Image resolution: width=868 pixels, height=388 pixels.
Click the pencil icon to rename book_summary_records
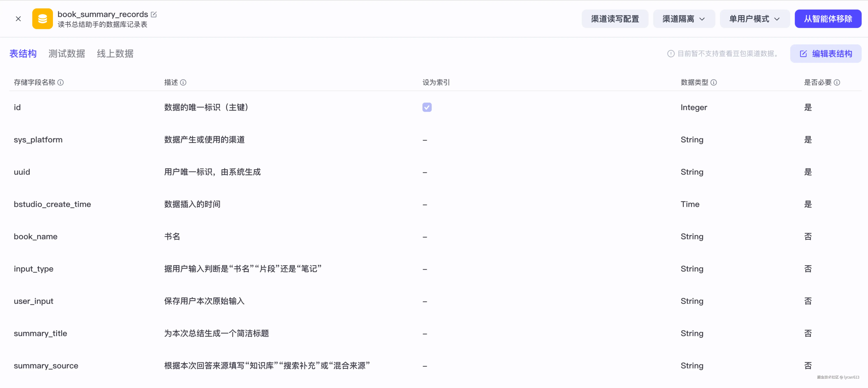154,14
